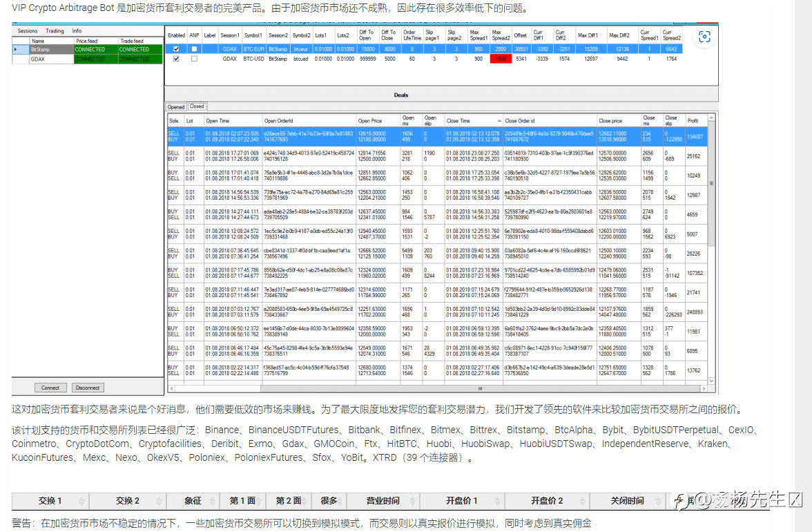Viewport: 812px width, 532px height.
Task: Click the Disconnect button
Action: pos(88,388)
